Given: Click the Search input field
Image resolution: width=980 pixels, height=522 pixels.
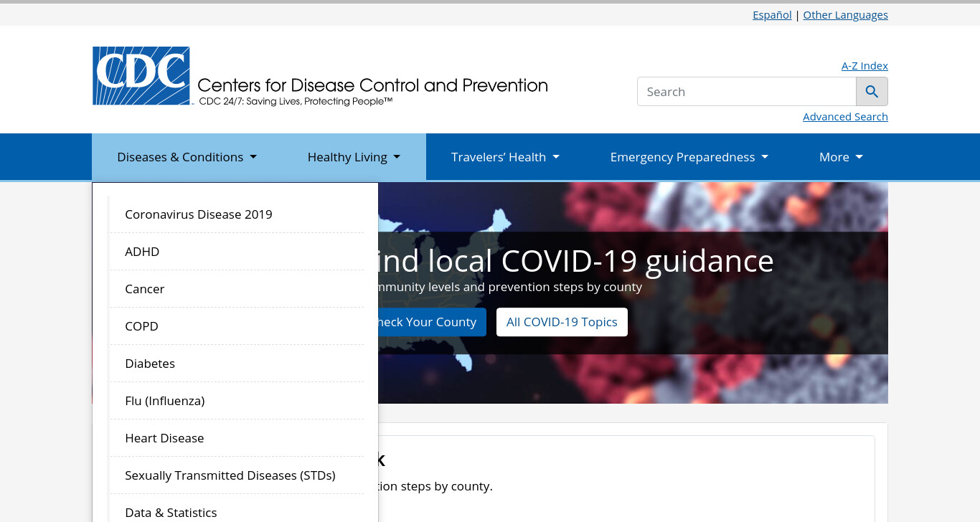Looking at the screenshot, I should click(746, 92).
